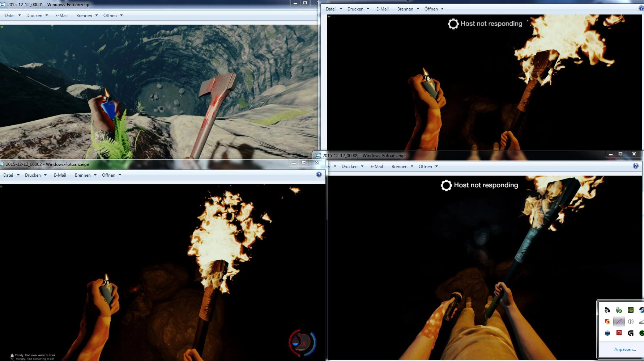Click the Safely Remove Hardware USB tray icon

coord(619,310)
